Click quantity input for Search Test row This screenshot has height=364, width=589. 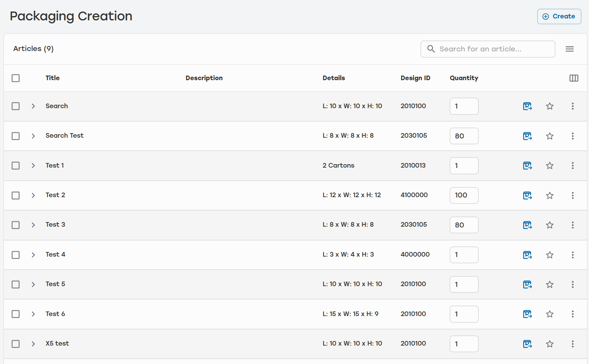(x=464, y=136)
